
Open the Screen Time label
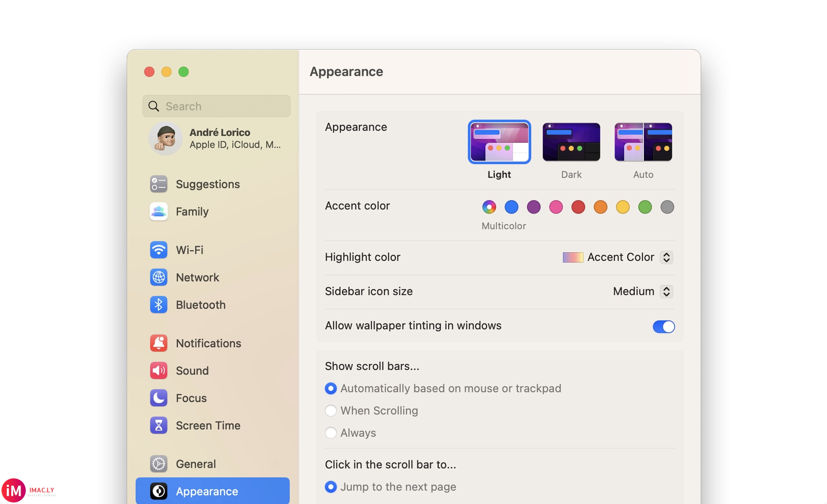click(208, 426)
